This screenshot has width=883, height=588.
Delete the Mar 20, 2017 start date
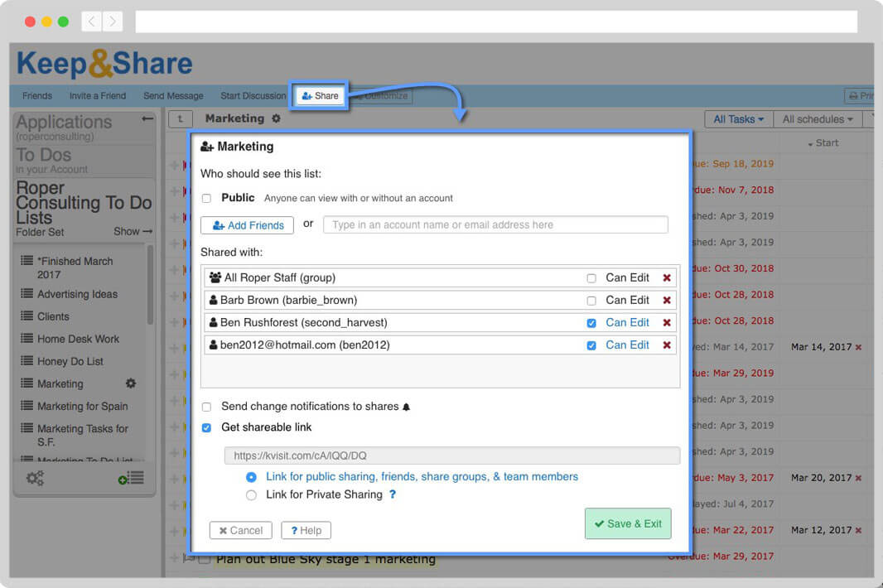coord(858,478)
